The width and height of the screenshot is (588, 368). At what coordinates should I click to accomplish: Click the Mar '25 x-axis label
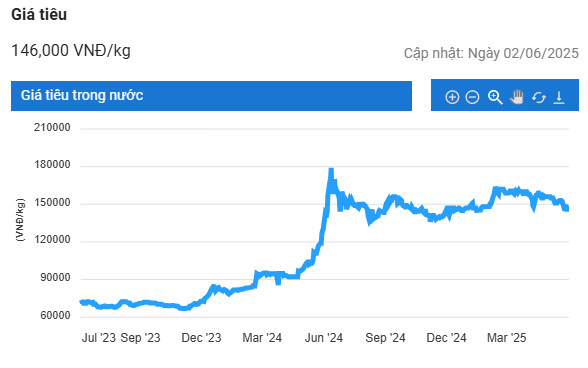[506, 338]
